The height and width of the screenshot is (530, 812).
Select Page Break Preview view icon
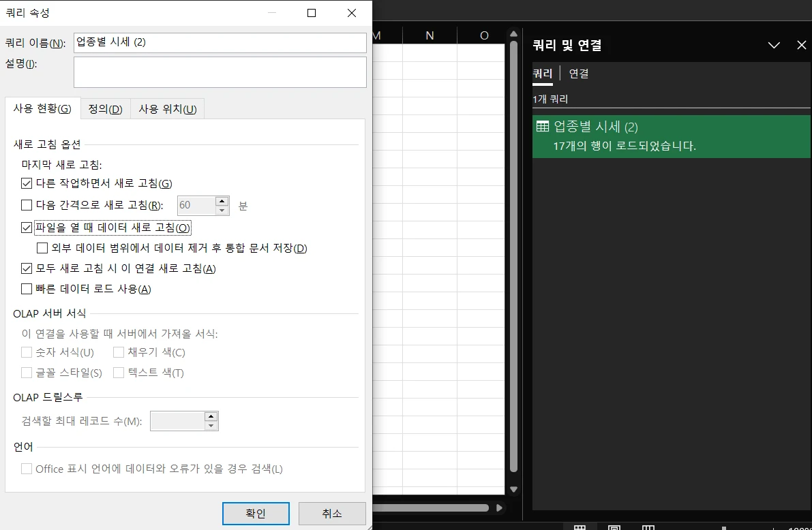[x=648, y=527]
